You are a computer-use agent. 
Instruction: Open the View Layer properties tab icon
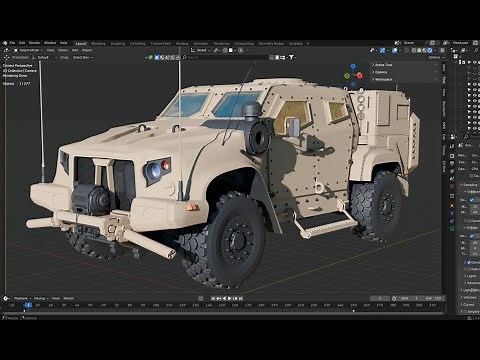pyautogui.click(x=452, y=171)
